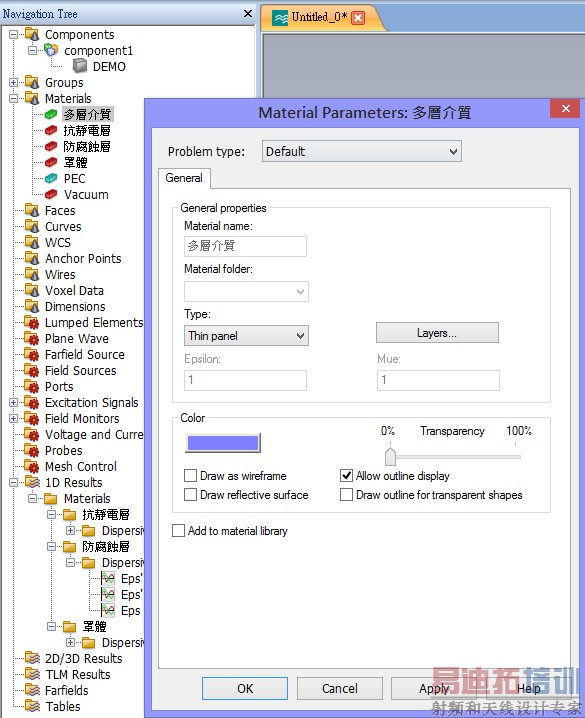Expand the Excitation Signals tree node
Image resolution: width=585 pixels, height=718 pixels.
click(13, 403)
